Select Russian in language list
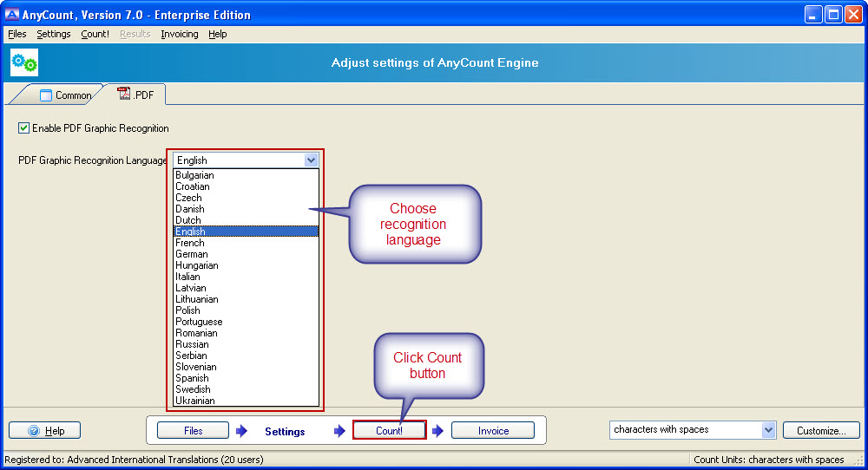 (247, 344)
